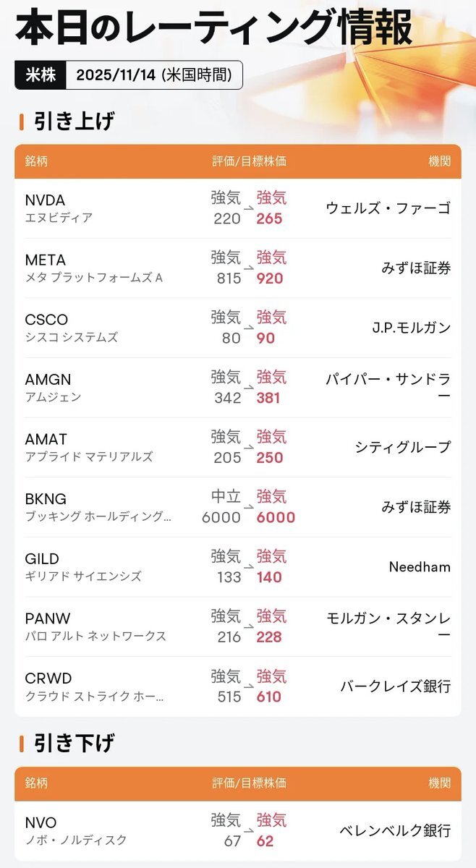Open the NVO downgrade ticker
The height and width of the screenshot is (868, 476).
41,823
